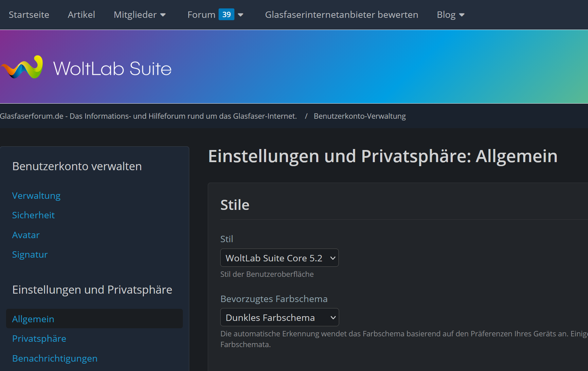Open the Privatsphäre settings link
Screen dimensions: 588x371
point(39,338)
